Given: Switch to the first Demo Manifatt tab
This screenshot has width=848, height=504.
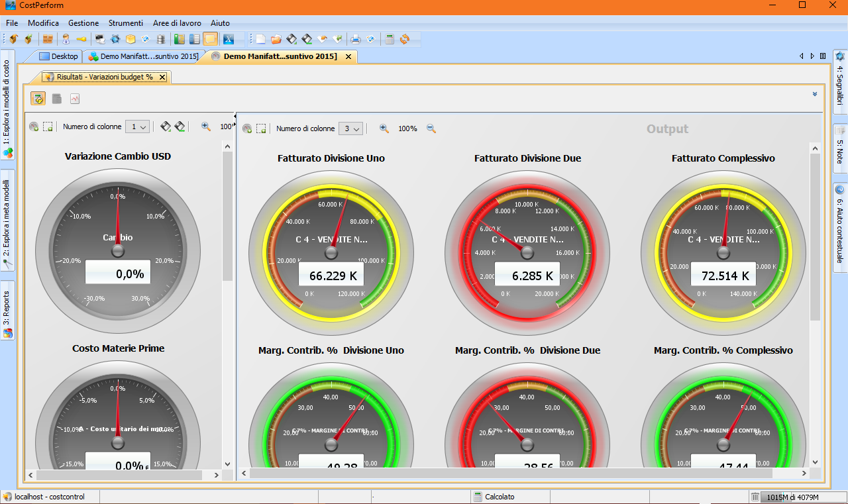Looking at the screenshot, I should point(143,56).
